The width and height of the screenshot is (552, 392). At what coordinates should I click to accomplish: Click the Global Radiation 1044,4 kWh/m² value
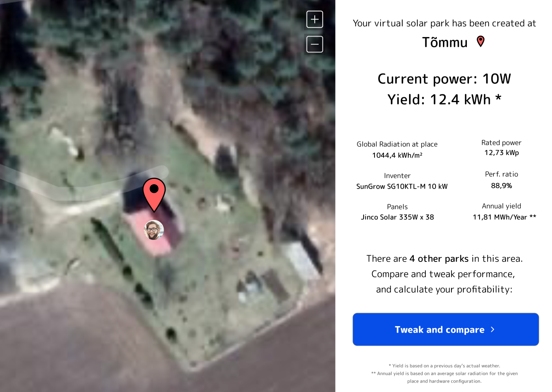click(x=397, y=155)
